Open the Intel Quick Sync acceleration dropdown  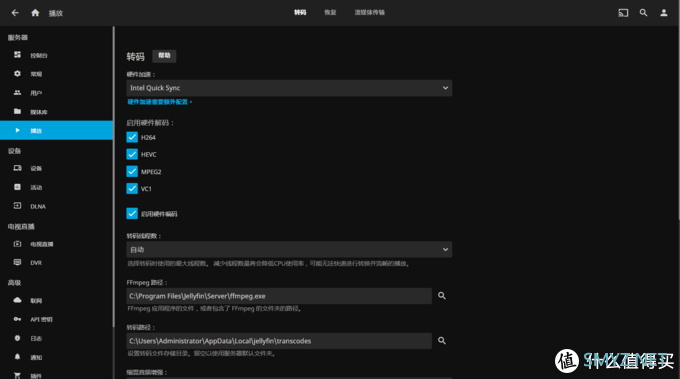[x=289, y=88]
